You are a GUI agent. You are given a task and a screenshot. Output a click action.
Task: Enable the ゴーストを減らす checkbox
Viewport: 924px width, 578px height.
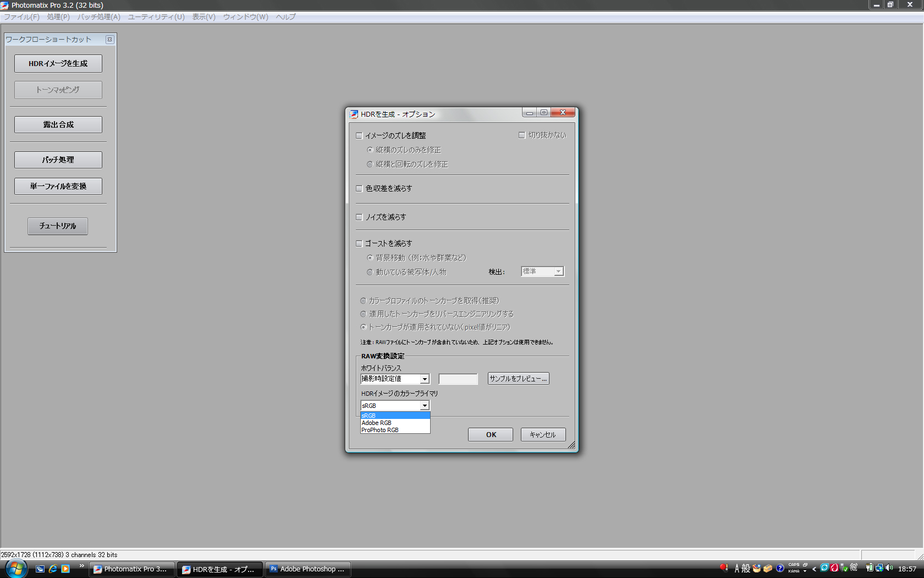359,243
